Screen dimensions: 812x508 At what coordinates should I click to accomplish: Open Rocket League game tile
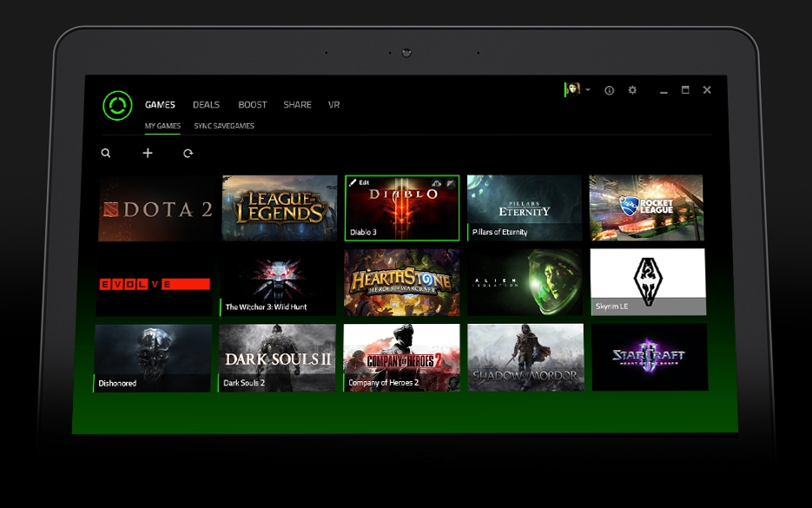click(x=647, y=208)
